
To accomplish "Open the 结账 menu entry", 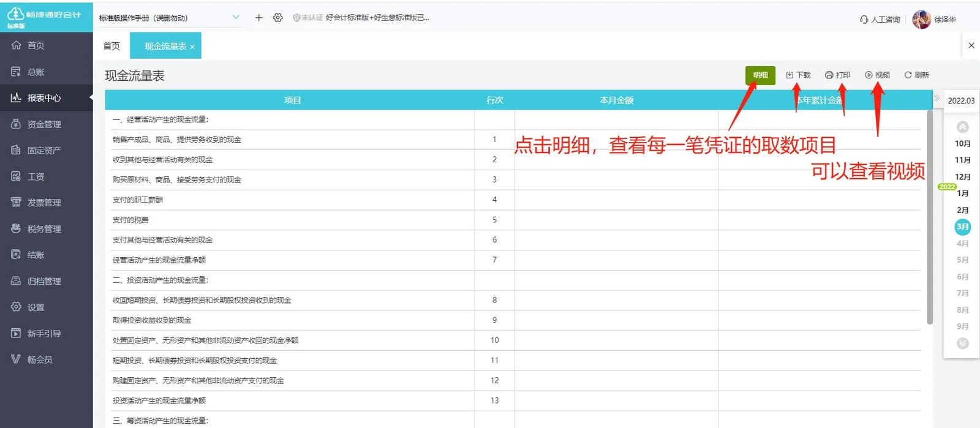I will pyautogui.click(x=47, y=255).
